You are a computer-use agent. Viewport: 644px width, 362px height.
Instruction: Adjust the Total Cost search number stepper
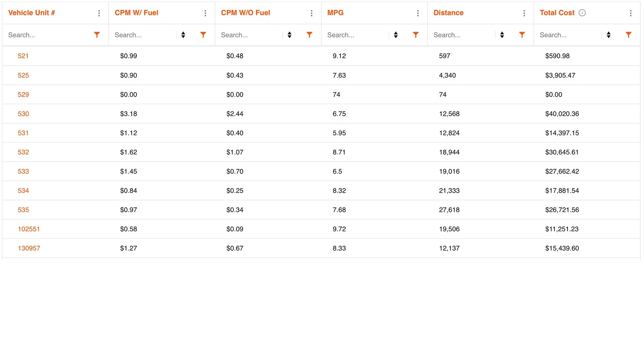click(609, 35)
